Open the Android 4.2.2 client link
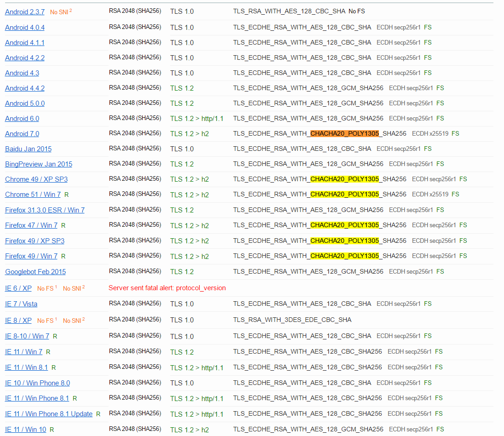Image resolution: width=504 pixels, height=436 pixels. (25, 58)
